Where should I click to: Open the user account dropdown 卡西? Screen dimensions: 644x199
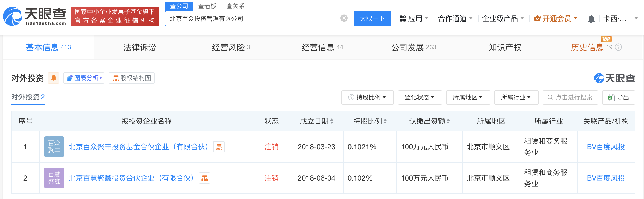pyautogui.click(x=621, y=18)
